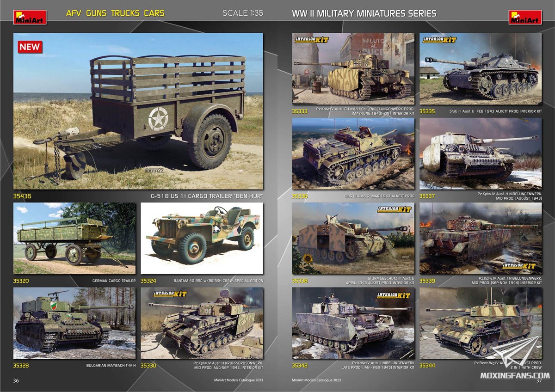This screenshot has height=392, width=555.
Task: Click the catalogue footer text beside page number 36
Action: (239, 380)
